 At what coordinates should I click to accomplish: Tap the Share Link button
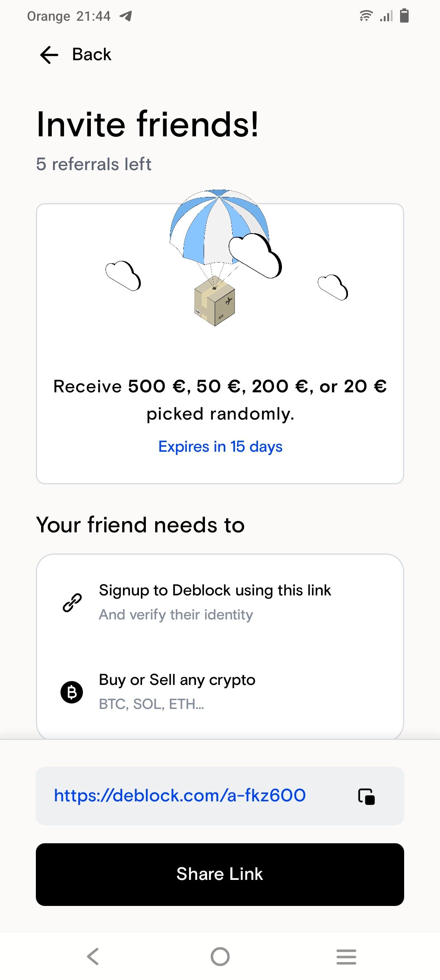click(220, 874)
